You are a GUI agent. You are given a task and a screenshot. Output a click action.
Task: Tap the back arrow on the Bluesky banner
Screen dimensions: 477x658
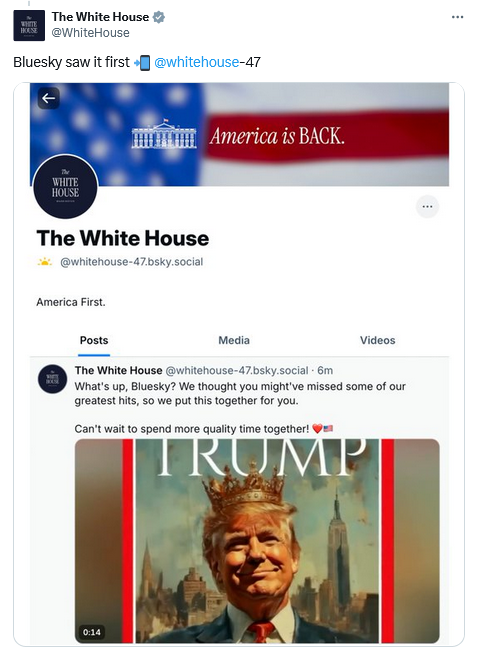(49, 98)
